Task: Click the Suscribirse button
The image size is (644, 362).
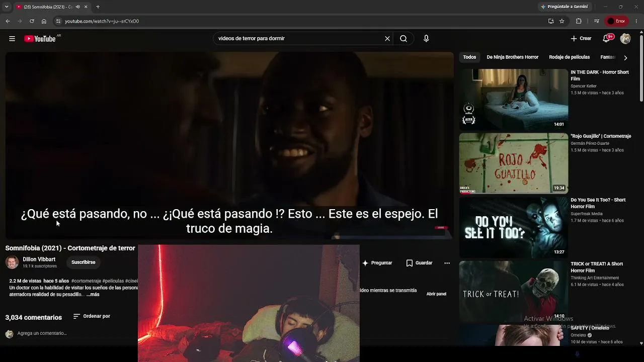Action: click(x=83, y=262)
